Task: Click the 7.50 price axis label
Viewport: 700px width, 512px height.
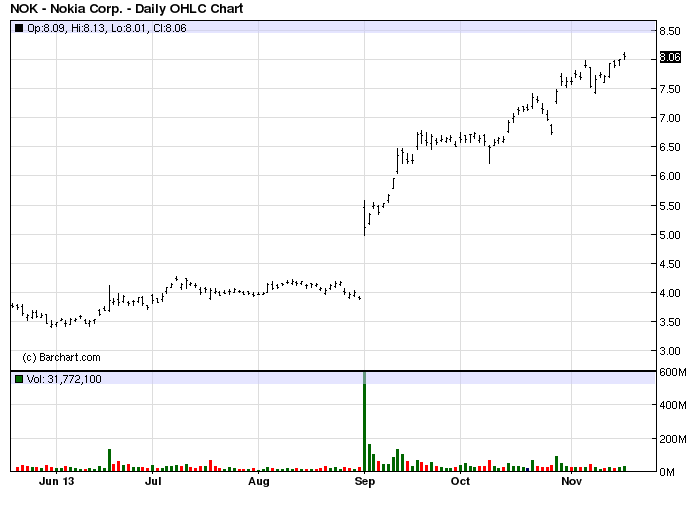Action: pos(670,89)
